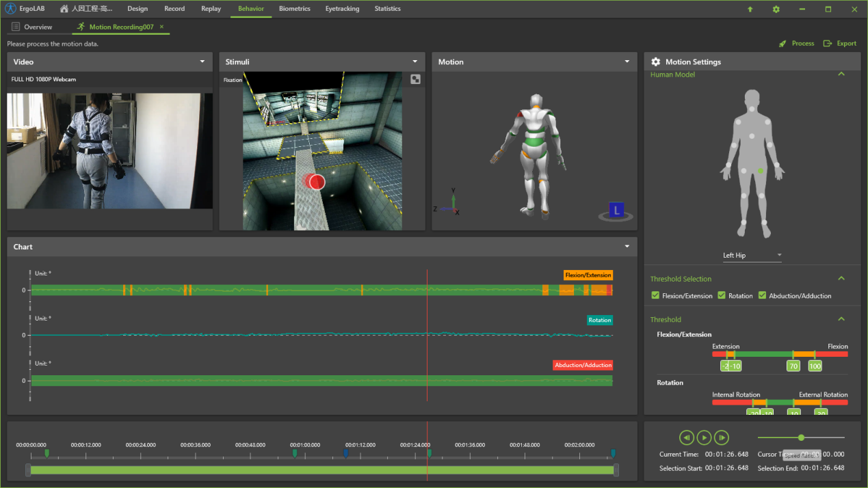Click the 70 flexion threshold handle
The image size is (868, 488).
pyautogui.click(x=793, y=366)
